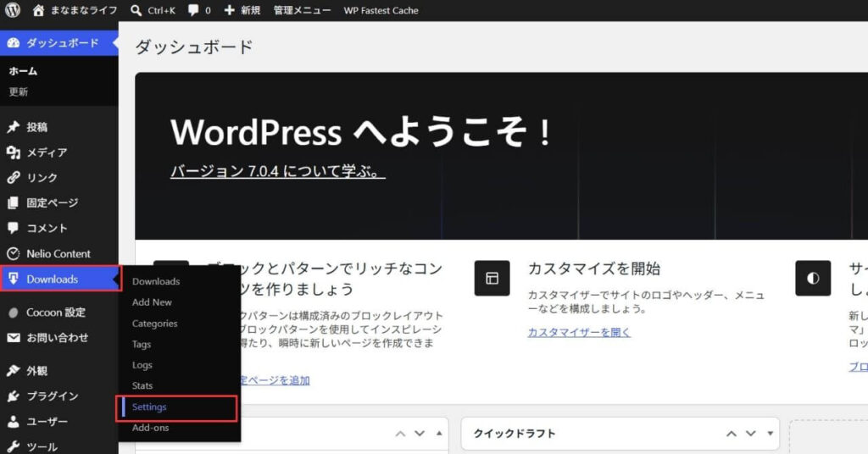
Task: Open Ctrl+K command search
Action: pos(162,10)
